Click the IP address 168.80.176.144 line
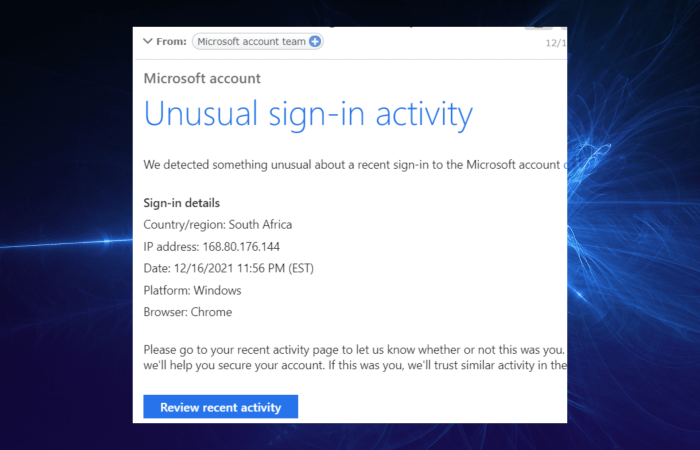Image resolution: width=700 pixels, height=450 pixels. point(212,246)
